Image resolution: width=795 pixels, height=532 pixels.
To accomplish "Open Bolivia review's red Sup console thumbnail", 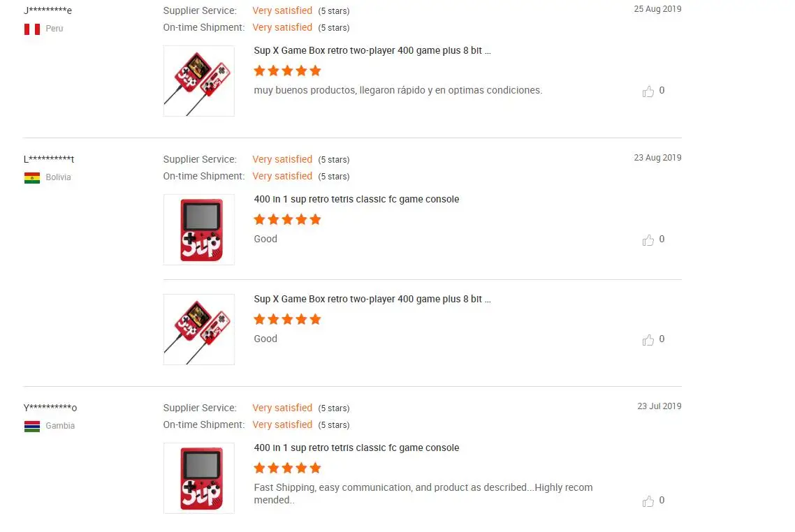I will tap(198, 230).
